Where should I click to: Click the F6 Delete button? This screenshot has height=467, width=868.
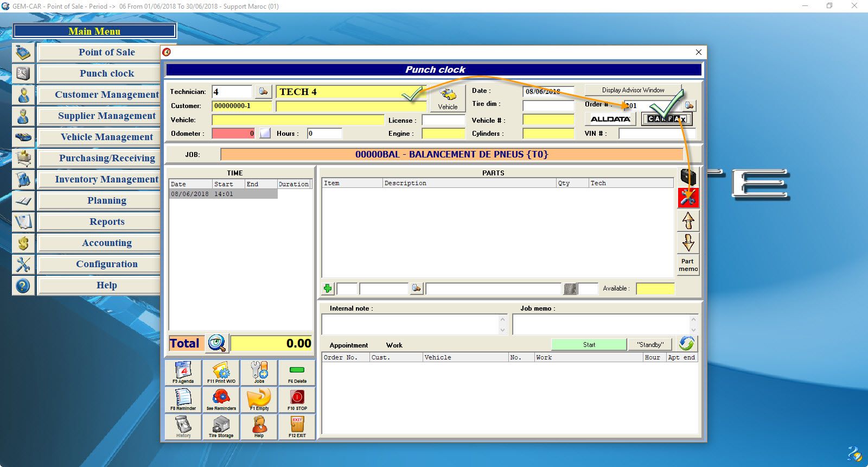pyautogui.click(x=297, y=373)
